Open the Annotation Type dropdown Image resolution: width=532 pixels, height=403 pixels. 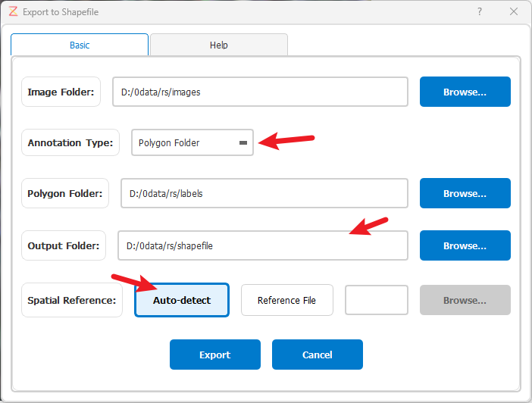pyautogui.click(x=192, y=143)
